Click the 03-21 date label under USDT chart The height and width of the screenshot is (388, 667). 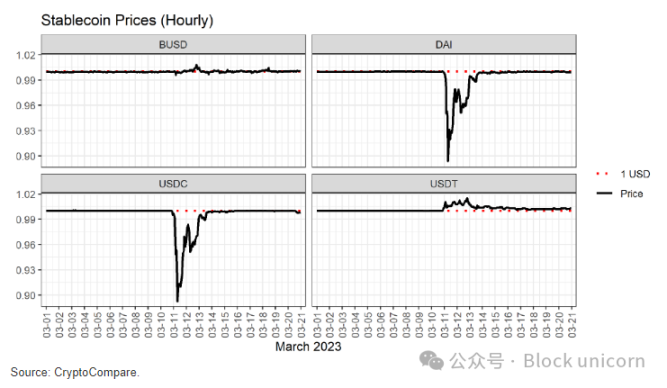572,325
